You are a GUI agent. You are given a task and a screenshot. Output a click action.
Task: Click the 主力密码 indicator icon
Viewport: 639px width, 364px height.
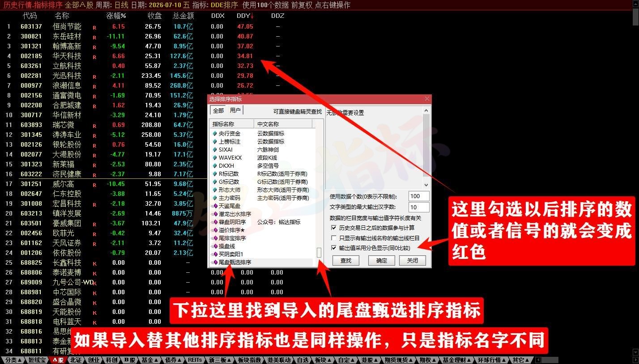click(x=215, y=198)
